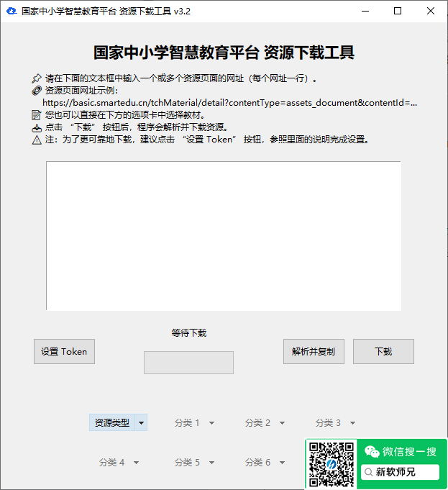Screen dimensions: 448x490
Task: Click the magnifier icon beside 新软师兄
Action: pos(369,472)
